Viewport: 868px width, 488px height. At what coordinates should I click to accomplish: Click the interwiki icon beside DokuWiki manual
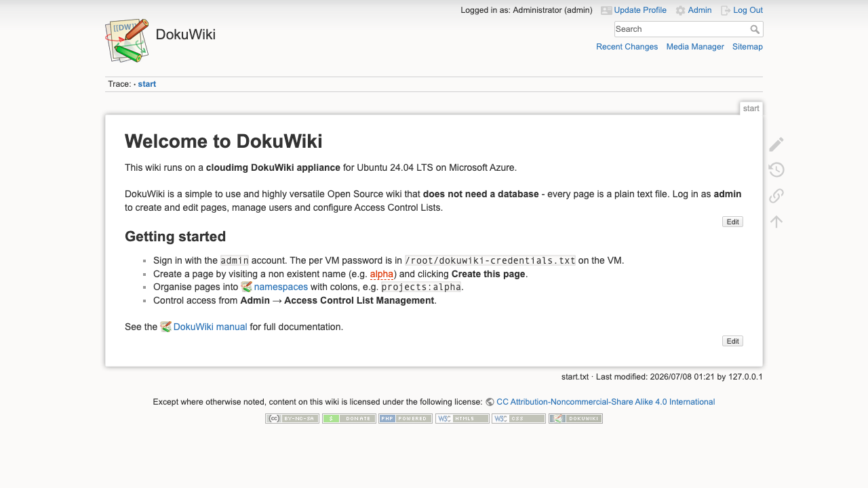click(x=165, y=327)
